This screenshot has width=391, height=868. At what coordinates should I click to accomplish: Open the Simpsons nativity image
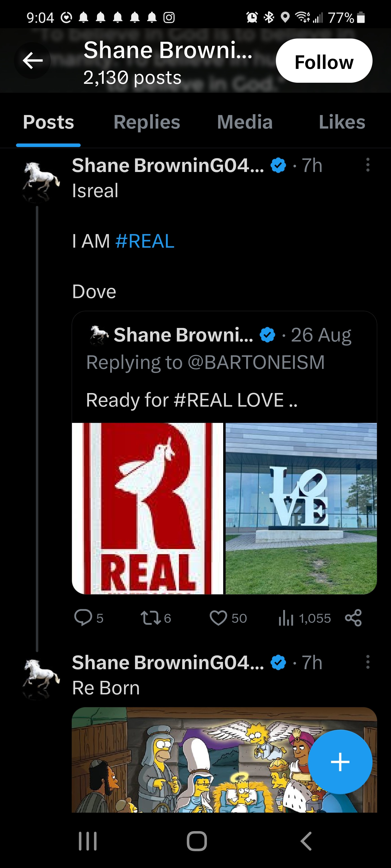coord(189,761)
